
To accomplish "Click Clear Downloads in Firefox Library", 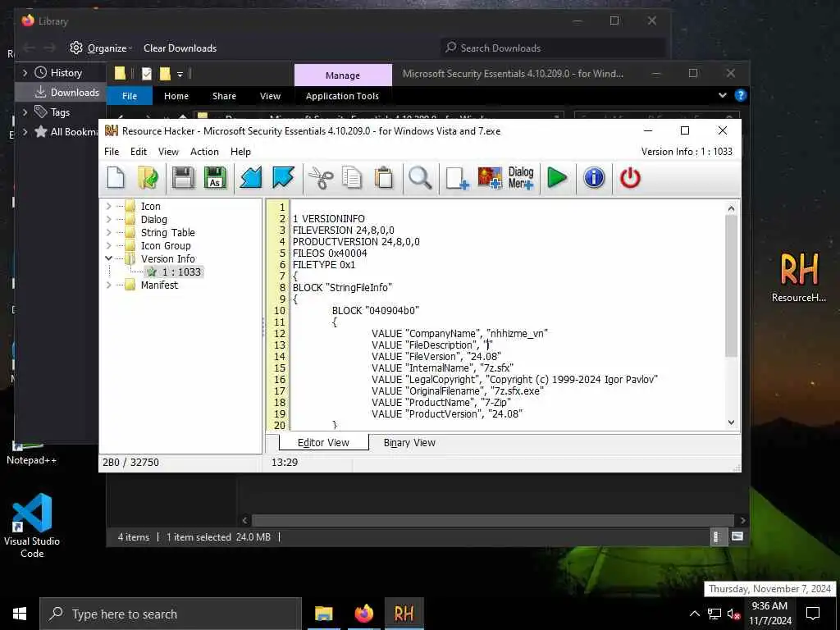I will (x=180, y=48).
